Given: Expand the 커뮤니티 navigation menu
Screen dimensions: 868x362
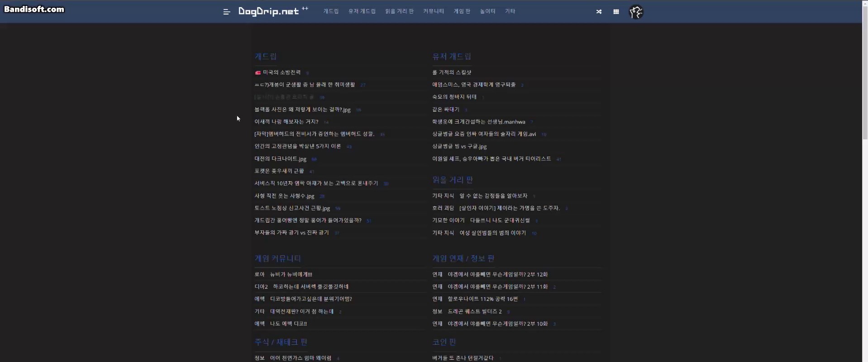Looking at the screenshot, I should point(433,11).
